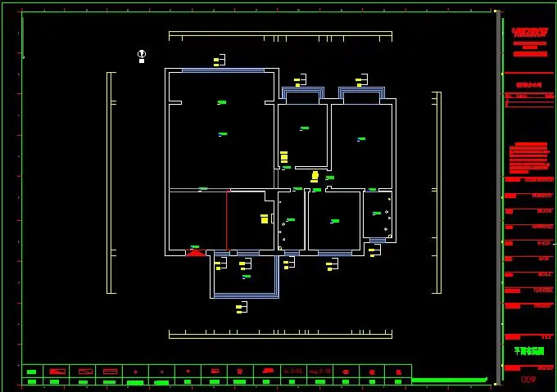This screenshot has width=557, height=392.
Task: Click the drawing number 009
Action: (529, 379)
